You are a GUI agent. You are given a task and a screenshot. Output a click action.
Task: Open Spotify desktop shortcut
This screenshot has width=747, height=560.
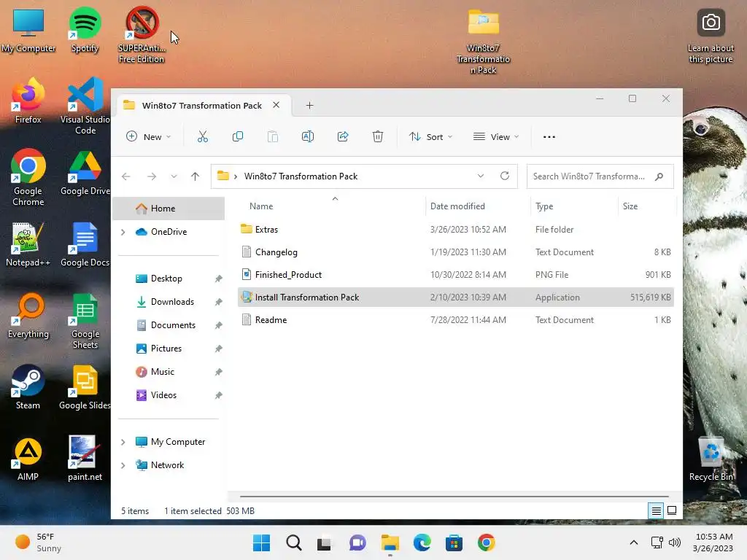pos(85,30)
